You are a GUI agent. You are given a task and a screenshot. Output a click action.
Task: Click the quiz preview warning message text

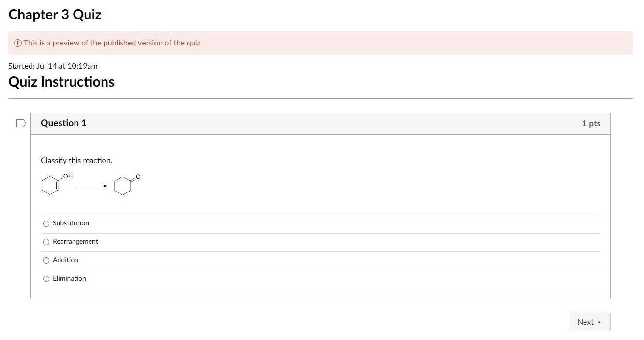(112, 43)
